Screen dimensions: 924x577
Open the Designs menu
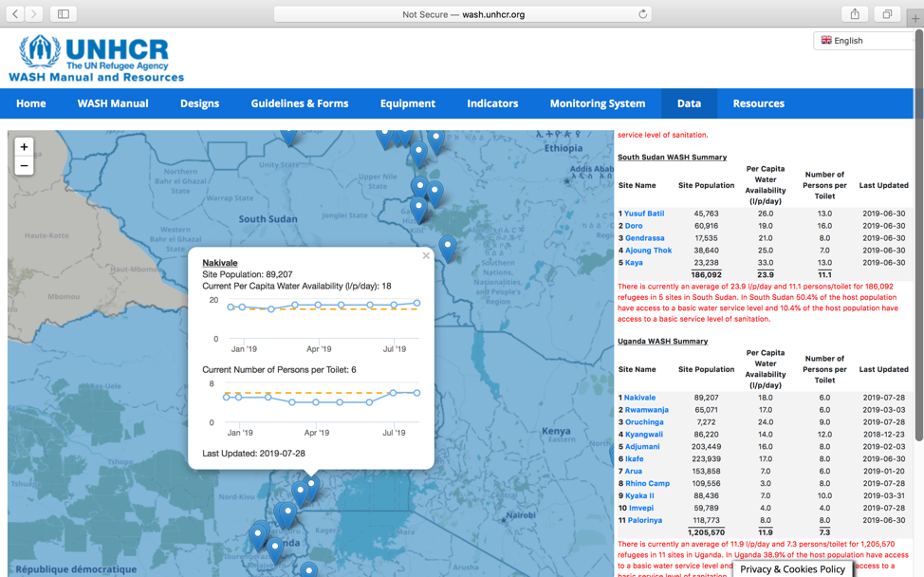[x=200, y=103]
